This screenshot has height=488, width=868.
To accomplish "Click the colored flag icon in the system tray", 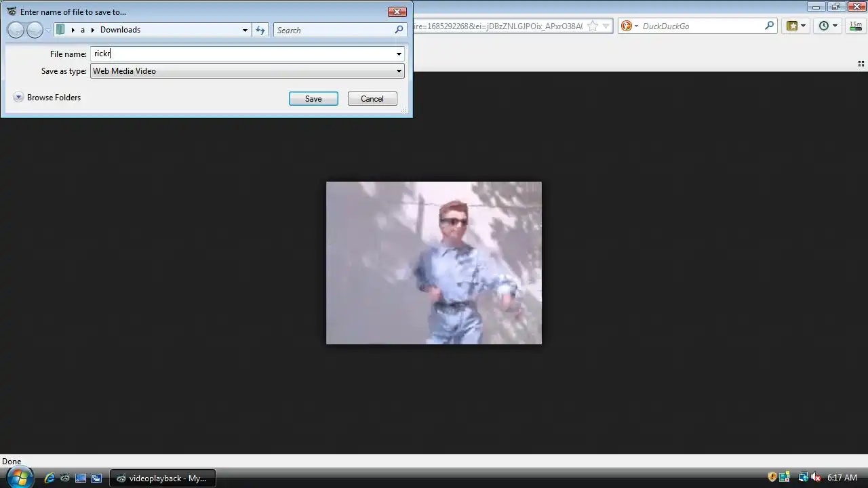I will 785,477.
